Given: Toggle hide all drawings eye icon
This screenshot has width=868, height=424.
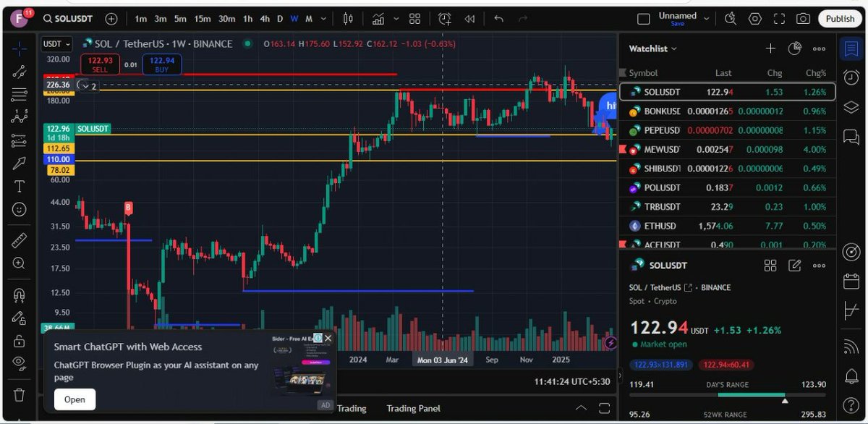Looking at the screenshot, I should (x=20, y=362).
